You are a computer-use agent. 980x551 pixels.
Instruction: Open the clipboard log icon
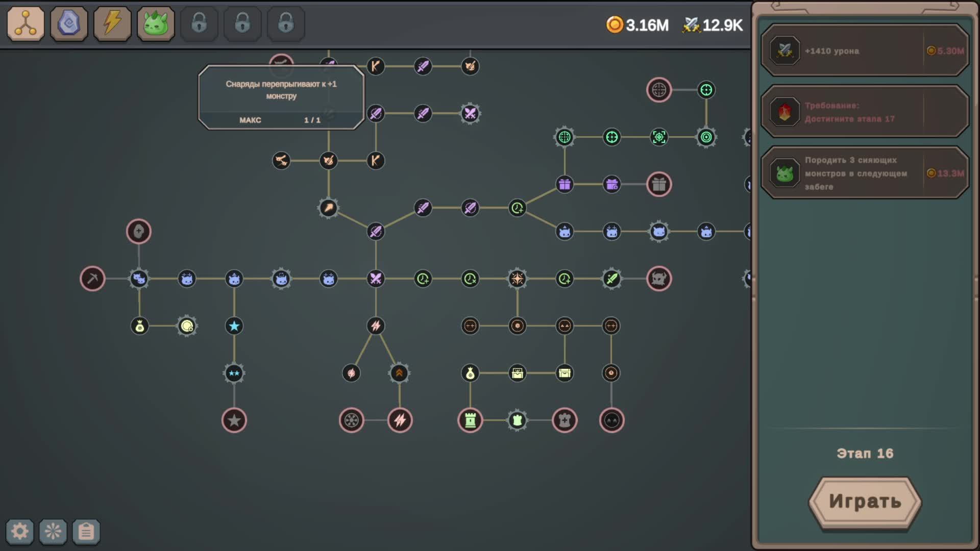tap(86, 532)
